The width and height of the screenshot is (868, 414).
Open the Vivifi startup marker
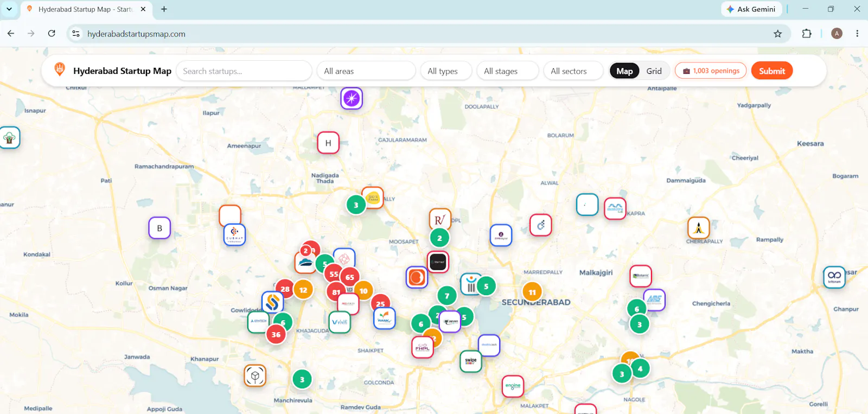point(340,322)
